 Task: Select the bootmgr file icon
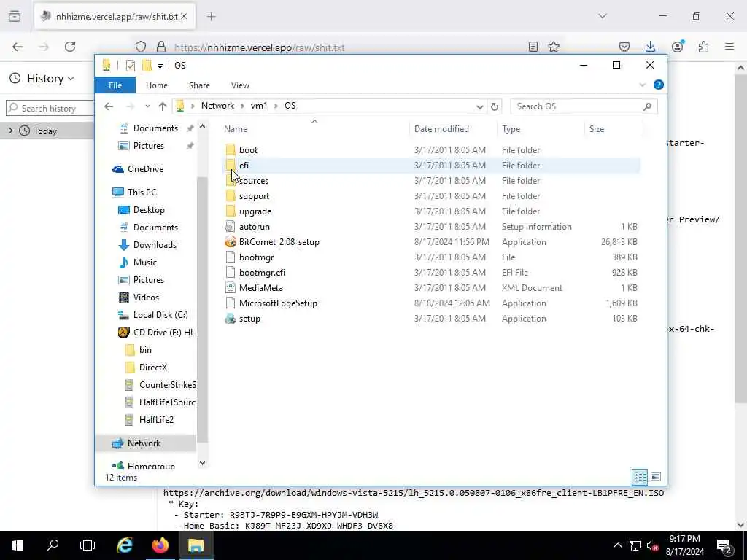231,257
